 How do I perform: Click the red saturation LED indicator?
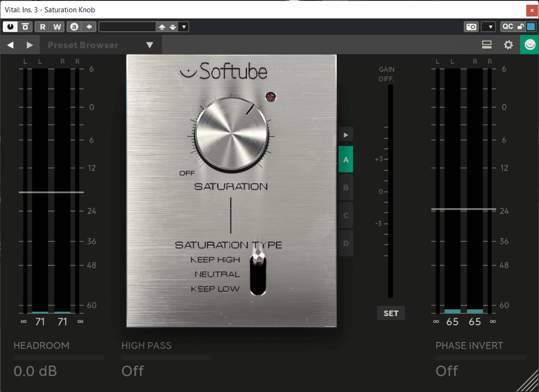coord(270,97)
